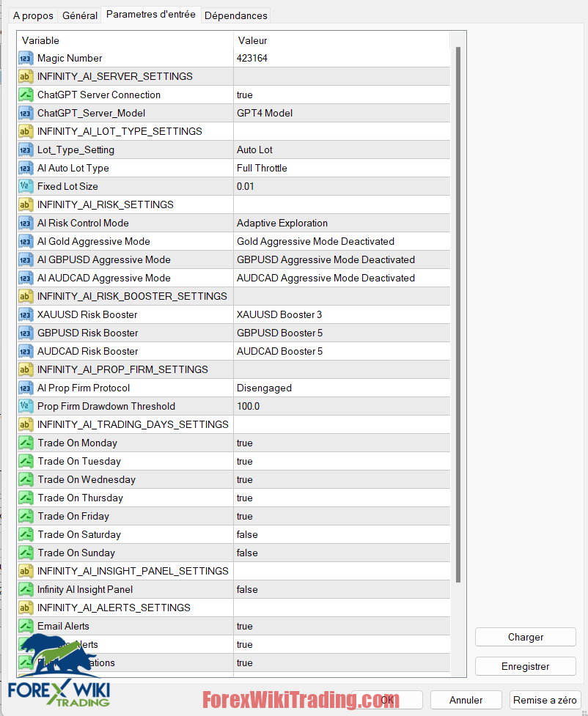Viewport: 588px width, 716px height.
Task: Open AUDCAD Aggressive Mode Deactivated dropdown
Action: tap(342, 278)
